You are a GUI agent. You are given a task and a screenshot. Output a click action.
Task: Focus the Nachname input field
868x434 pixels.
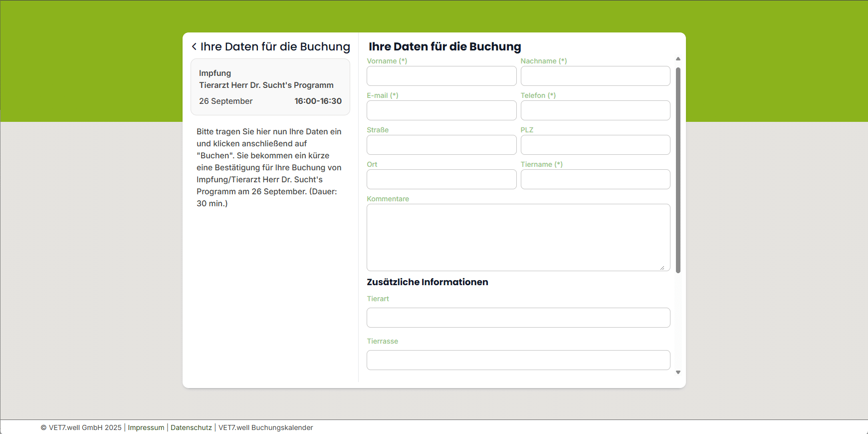[595, 76]
